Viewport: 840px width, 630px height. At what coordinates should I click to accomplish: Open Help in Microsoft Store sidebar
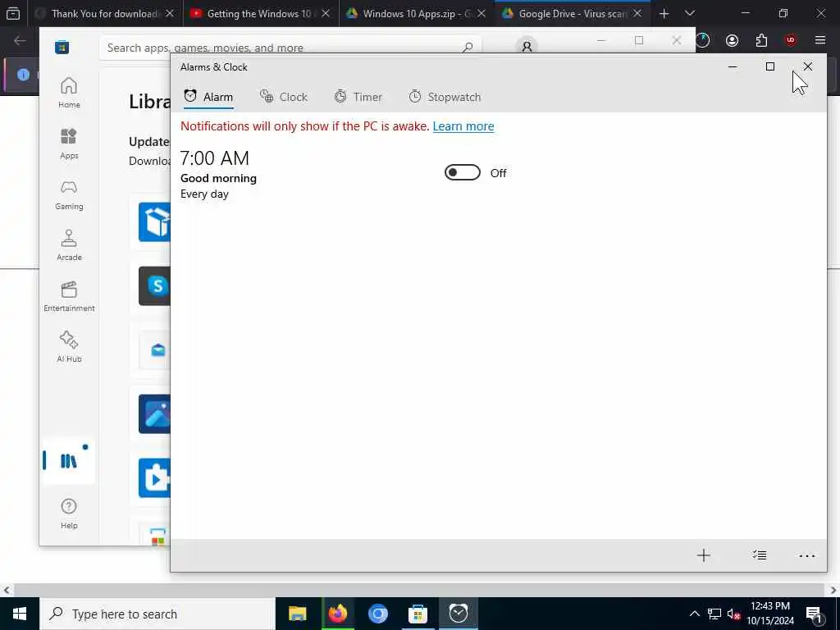pyautogui.click(x=69, y=514)
